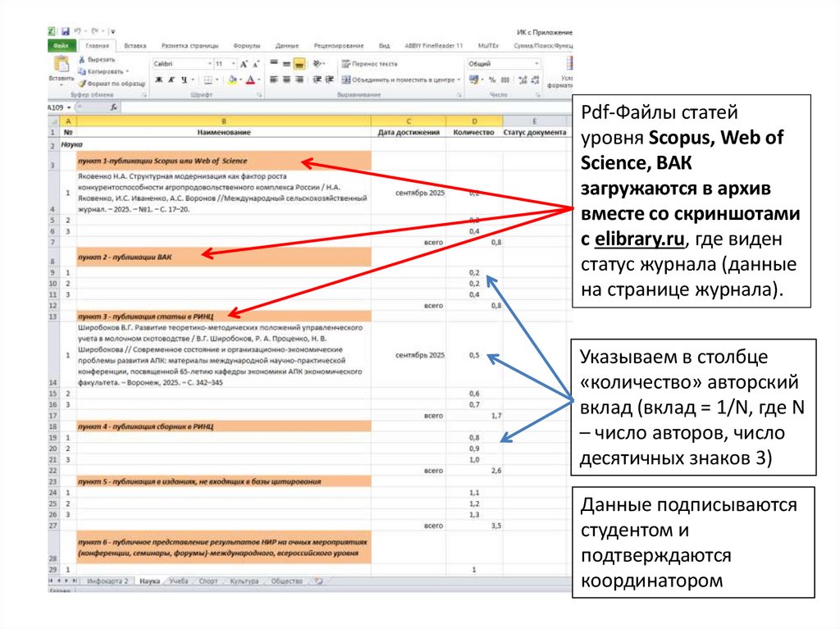
Task: Decrease the cell indent
Action: [317, 80]
